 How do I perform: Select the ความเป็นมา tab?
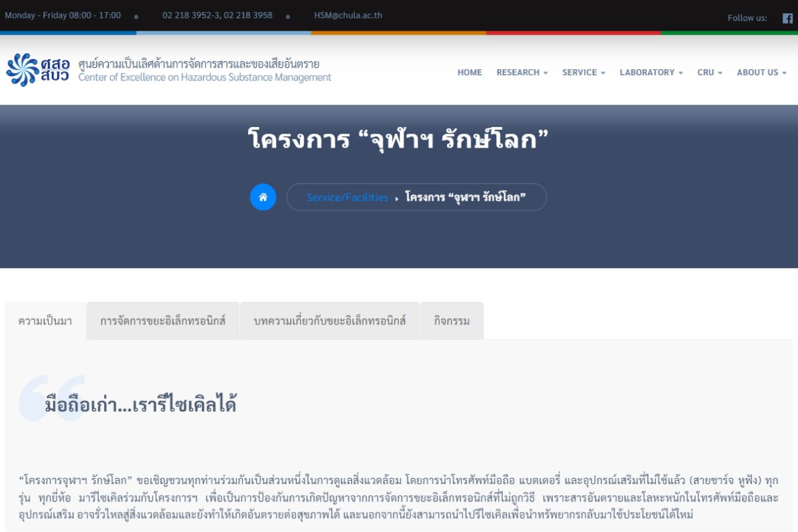[x=45, y=321]
